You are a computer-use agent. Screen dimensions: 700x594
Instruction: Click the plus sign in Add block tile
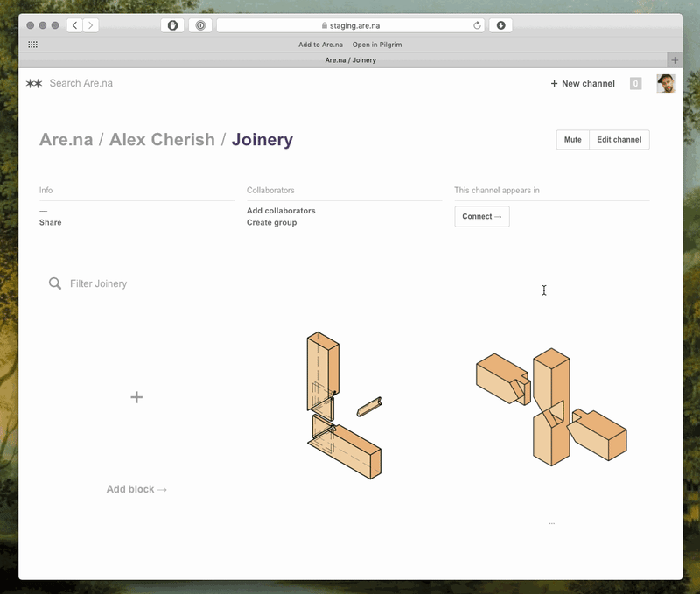[x=136, y=397]
